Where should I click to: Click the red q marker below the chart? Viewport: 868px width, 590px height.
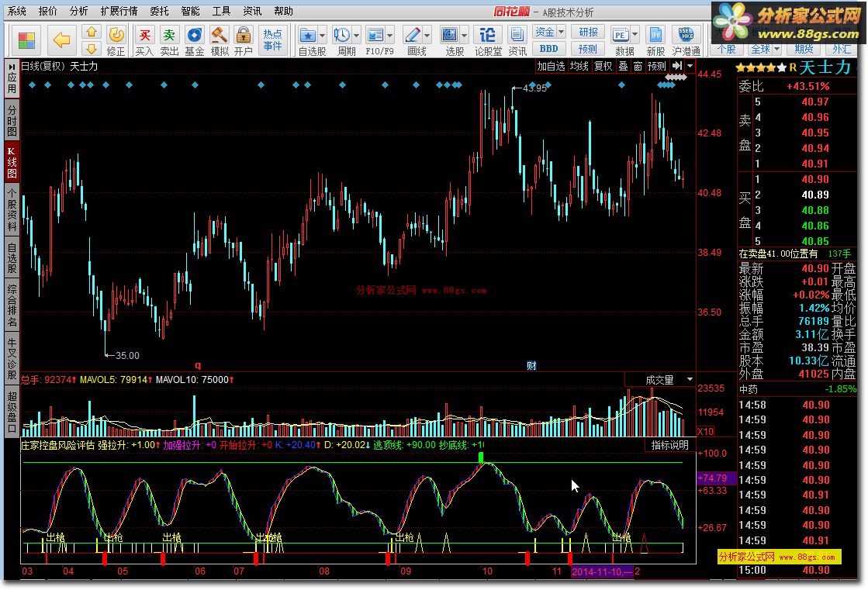point(198,365)
